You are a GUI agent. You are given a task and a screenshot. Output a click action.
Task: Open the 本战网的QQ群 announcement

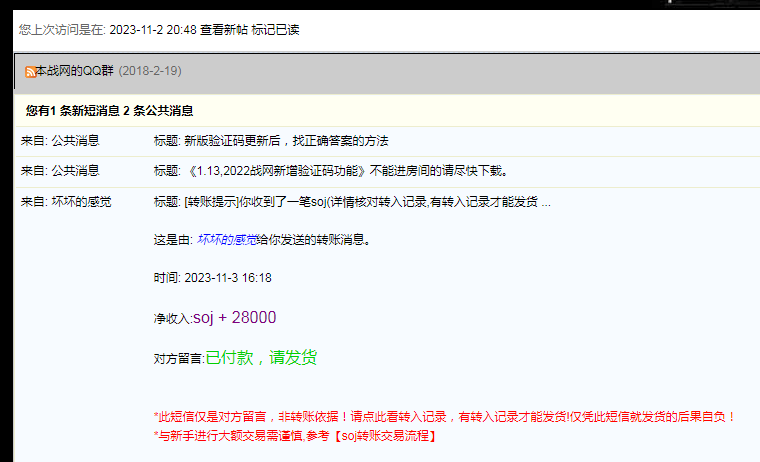[x=75, y=71]
